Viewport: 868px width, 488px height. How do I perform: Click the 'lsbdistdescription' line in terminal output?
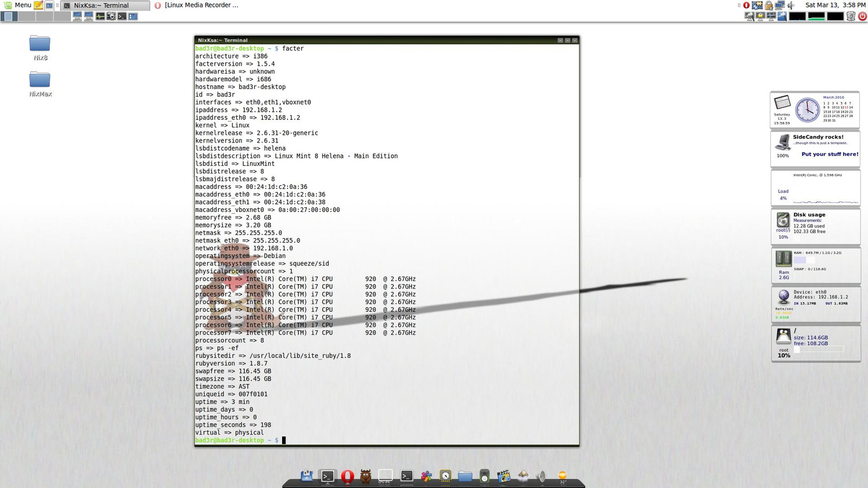296,156
